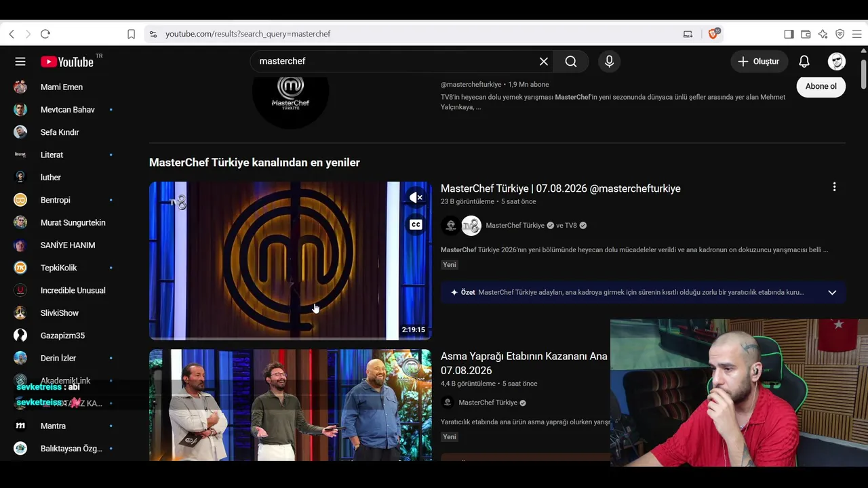Click the TV8 avatar under the first video

[471, 226]
